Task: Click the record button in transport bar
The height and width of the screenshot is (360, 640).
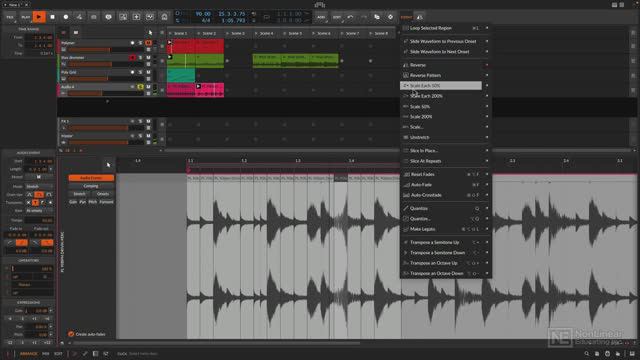Action: click(66, 17)
